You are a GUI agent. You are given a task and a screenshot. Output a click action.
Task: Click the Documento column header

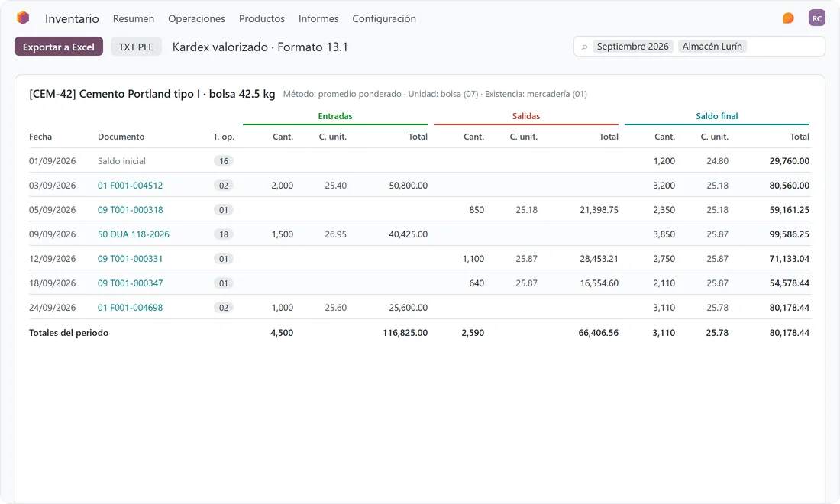[121, 137]
